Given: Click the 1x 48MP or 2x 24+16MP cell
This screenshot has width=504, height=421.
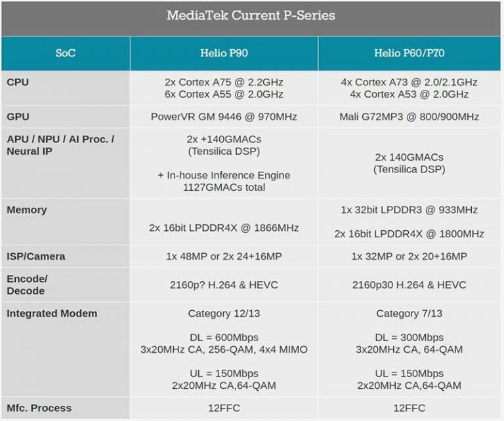Looking at the screenshot, I should click(224, 256).
